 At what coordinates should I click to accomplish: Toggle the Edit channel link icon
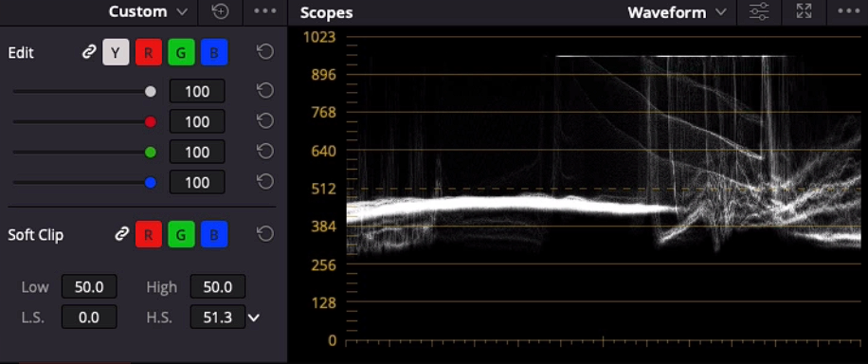[88, 53]
